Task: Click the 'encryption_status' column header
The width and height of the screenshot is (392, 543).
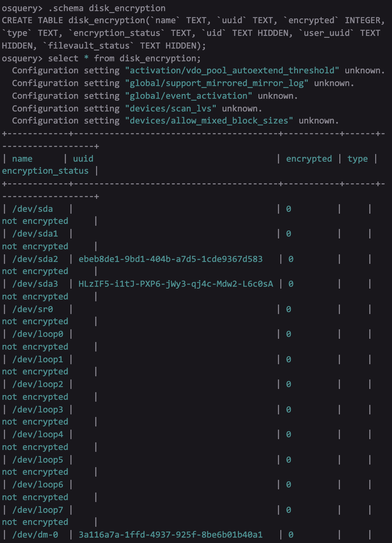Action: (x=45, y=171)
